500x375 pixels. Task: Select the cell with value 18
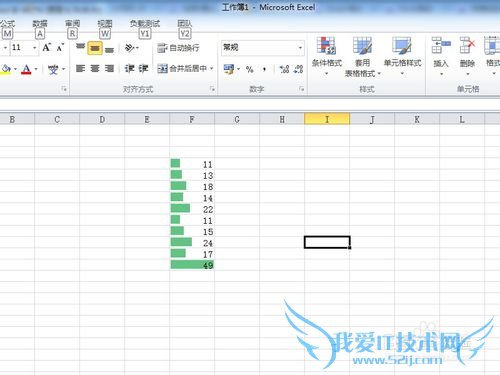192,186
